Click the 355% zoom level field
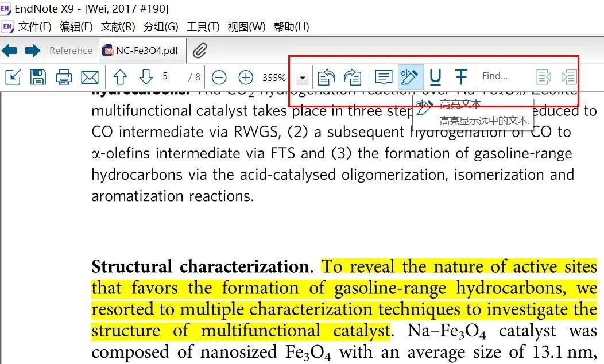 [x=274, y=78]
